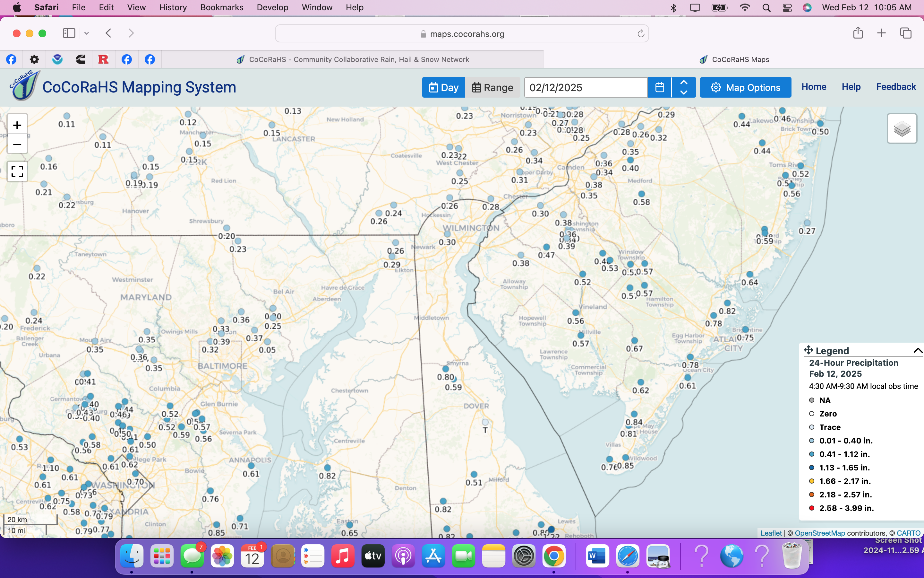Image resolution: width=924 pixels, height=578 pixels.
Task: Switch to CoCoRaHS Maps tab
Action: 733,59
